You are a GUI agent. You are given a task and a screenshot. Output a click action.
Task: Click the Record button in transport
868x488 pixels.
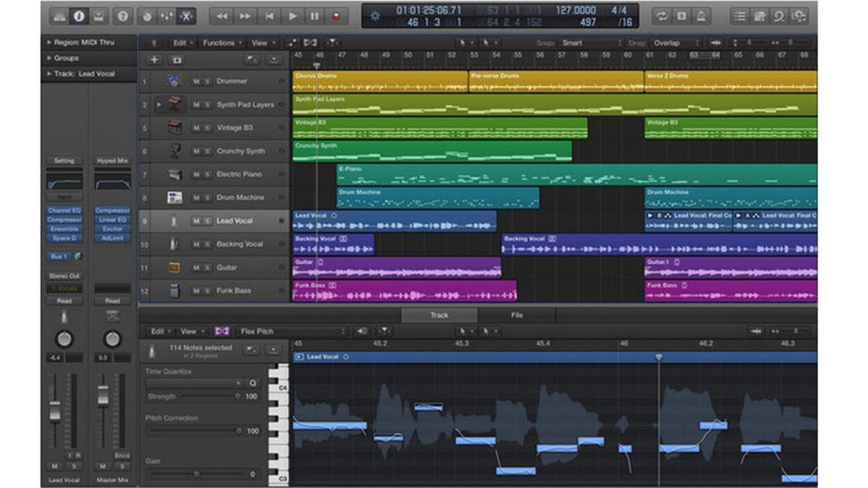(x=336, y=15)
